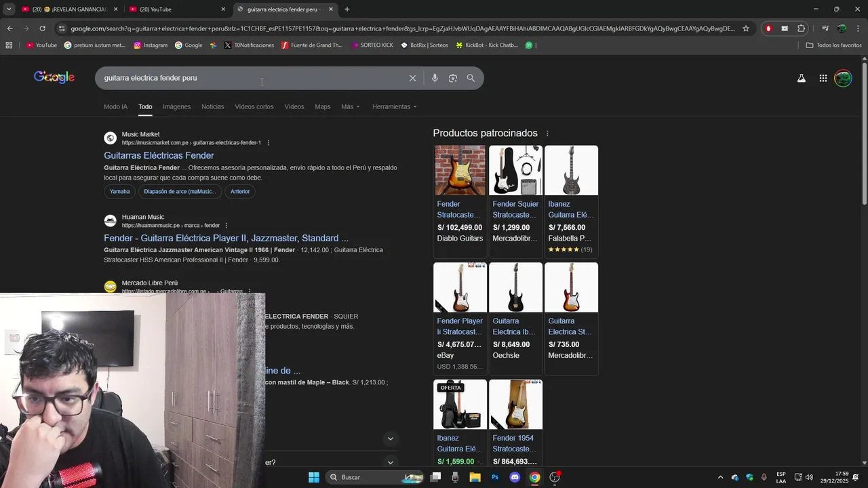Screen dimensions: 868x488
Task: Open Chrome extensions puzzle icon
Action: click(x=801, y=28)
